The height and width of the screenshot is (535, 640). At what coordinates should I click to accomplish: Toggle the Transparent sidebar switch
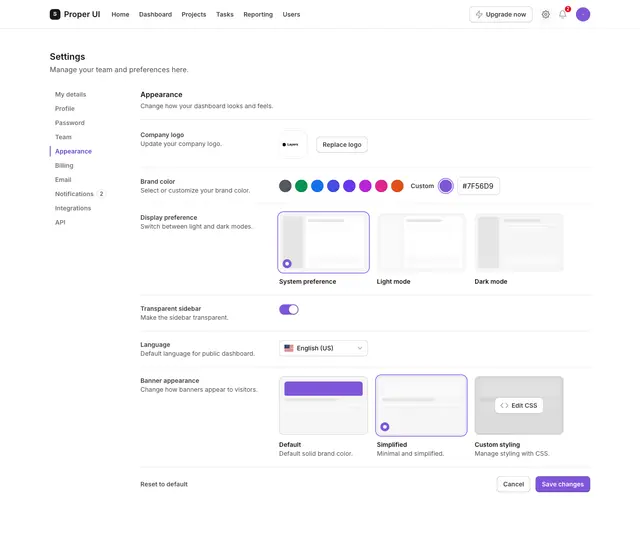coord(289,310)
